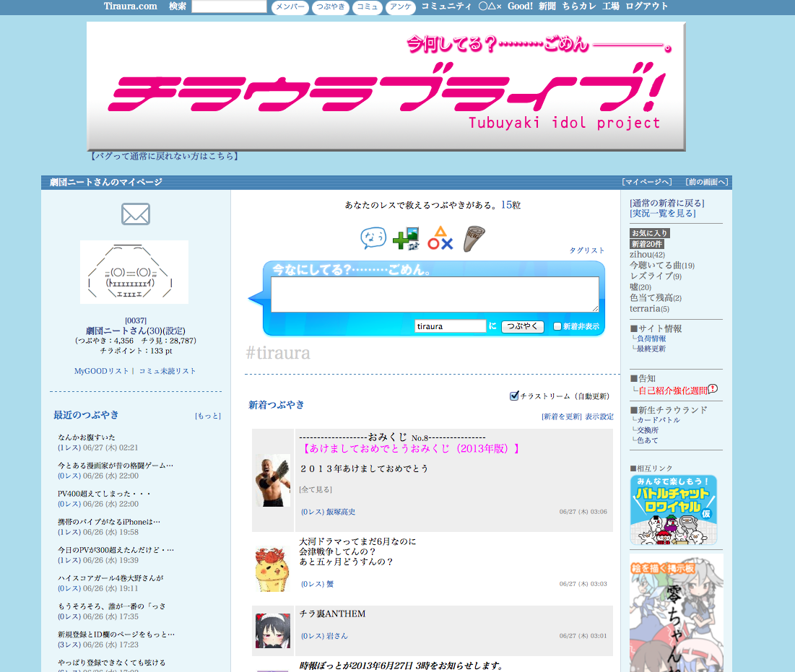This screenshot has height=672, width=795.
Task: Toggle the つぶやき search filter pill
Action: tap(330, 8)
